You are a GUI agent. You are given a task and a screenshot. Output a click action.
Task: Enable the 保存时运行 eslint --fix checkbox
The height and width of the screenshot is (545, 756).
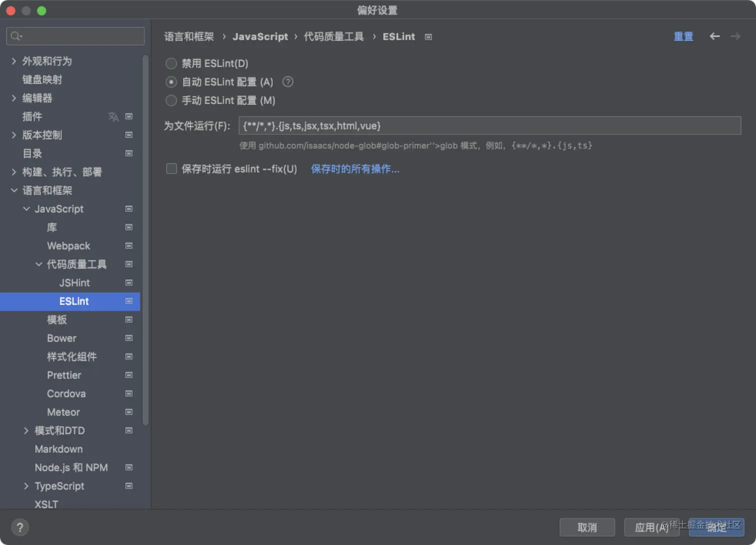171,168
